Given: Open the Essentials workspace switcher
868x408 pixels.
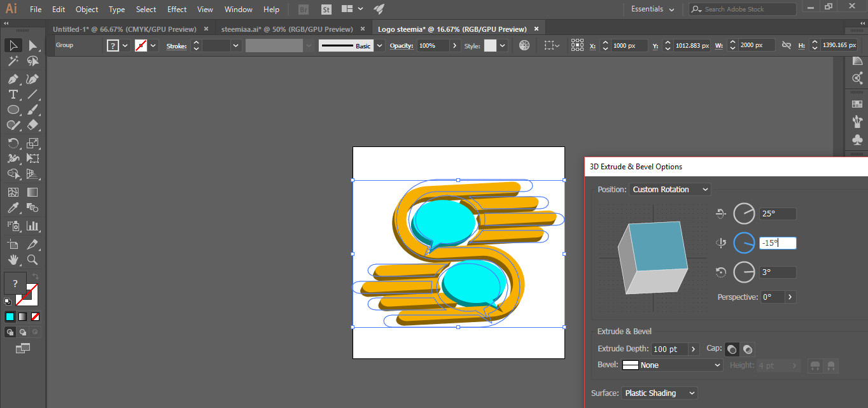Looking at the screenshot, I should [652, 10].
